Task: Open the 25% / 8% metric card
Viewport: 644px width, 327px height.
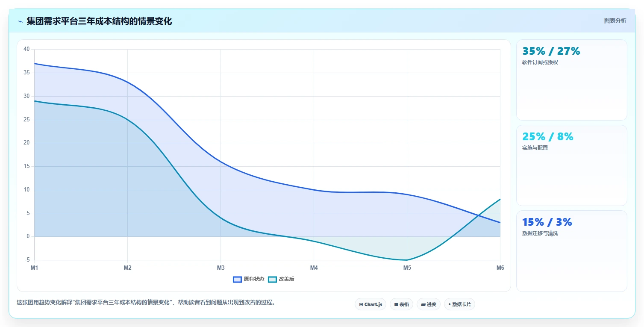Action: (572, 165)
